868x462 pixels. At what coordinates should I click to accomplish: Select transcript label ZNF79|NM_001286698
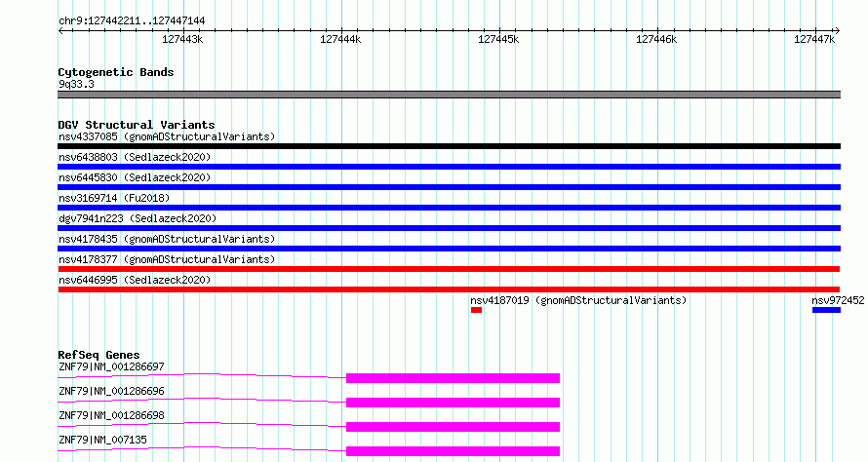(111, 415)
